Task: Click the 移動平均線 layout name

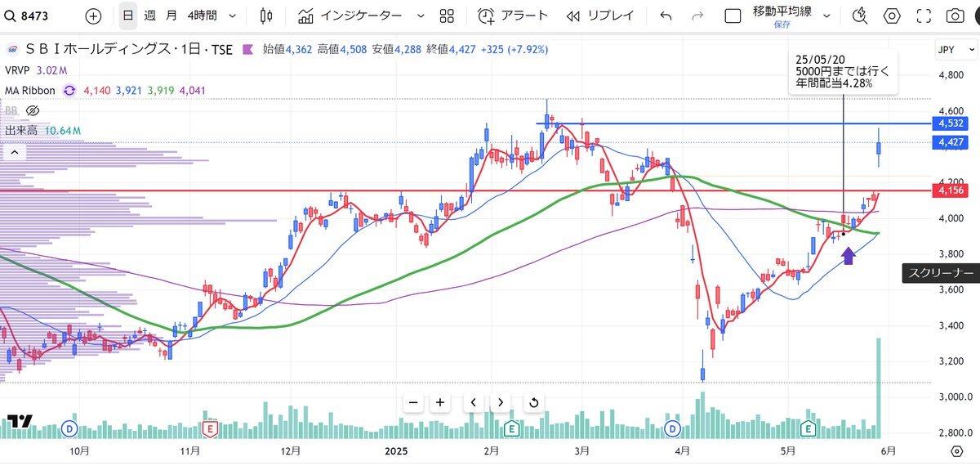Action: [782, 11]
